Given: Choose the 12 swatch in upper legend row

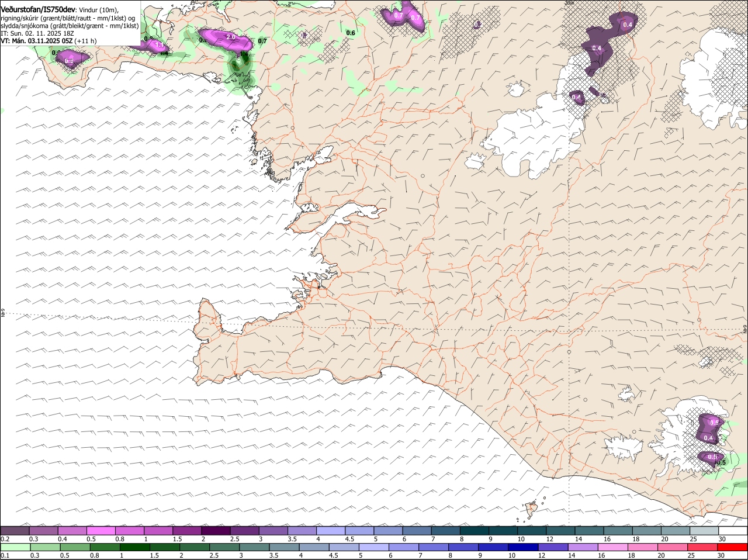Looking at the screenshot, I should tap(561, 531).
